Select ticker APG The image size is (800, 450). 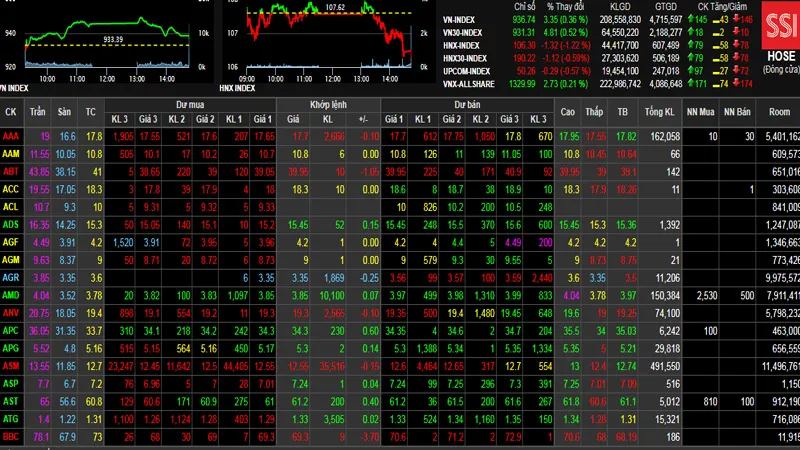click(11, 348)
